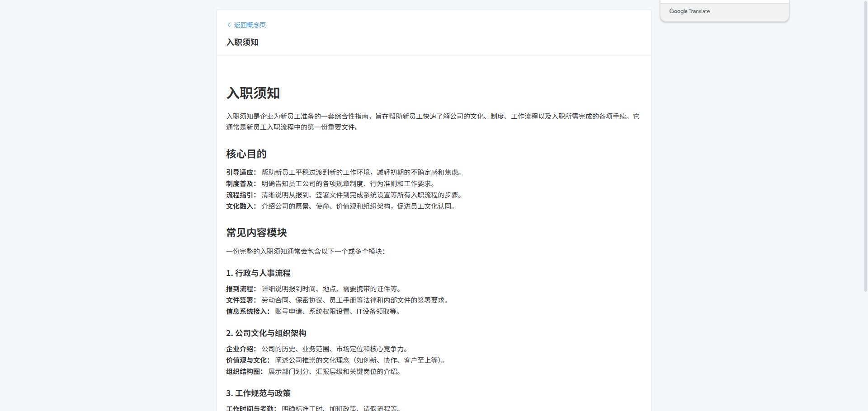Open the 返回概念页 link

coord(250,25)
